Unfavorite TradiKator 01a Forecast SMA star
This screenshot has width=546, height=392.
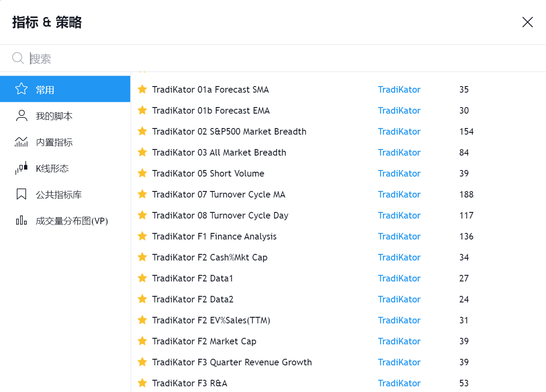tap(142, 89)
